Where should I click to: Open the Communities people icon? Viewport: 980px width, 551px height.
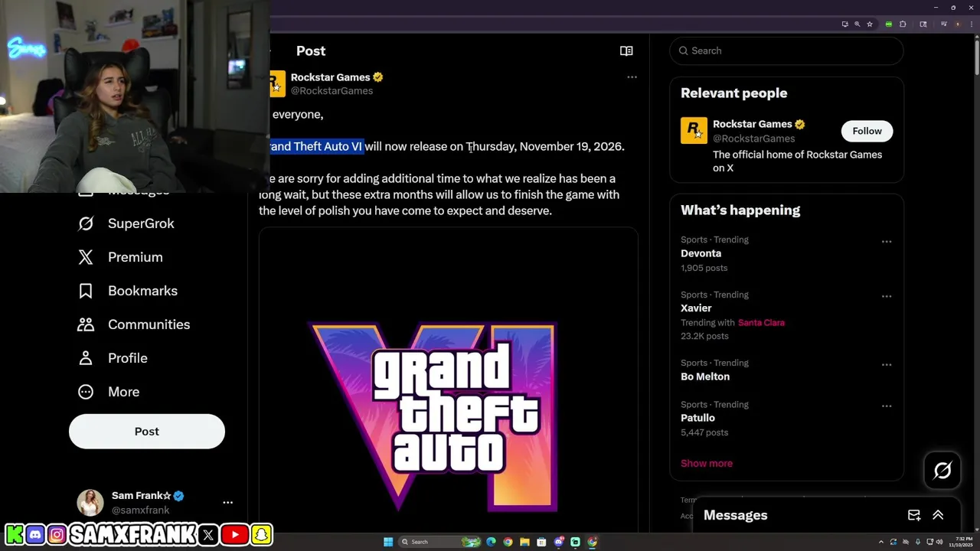(x=86, y=324)
